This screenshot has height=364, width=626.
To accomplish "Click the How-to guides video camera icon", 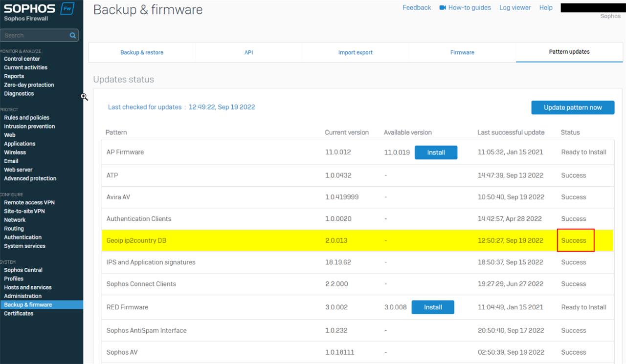I will (443, 8).
